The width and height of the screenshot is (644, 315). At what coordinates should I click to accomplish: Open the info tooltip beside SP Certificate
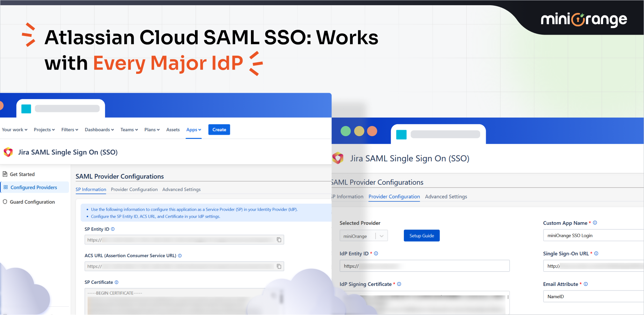tap(117, 282)
